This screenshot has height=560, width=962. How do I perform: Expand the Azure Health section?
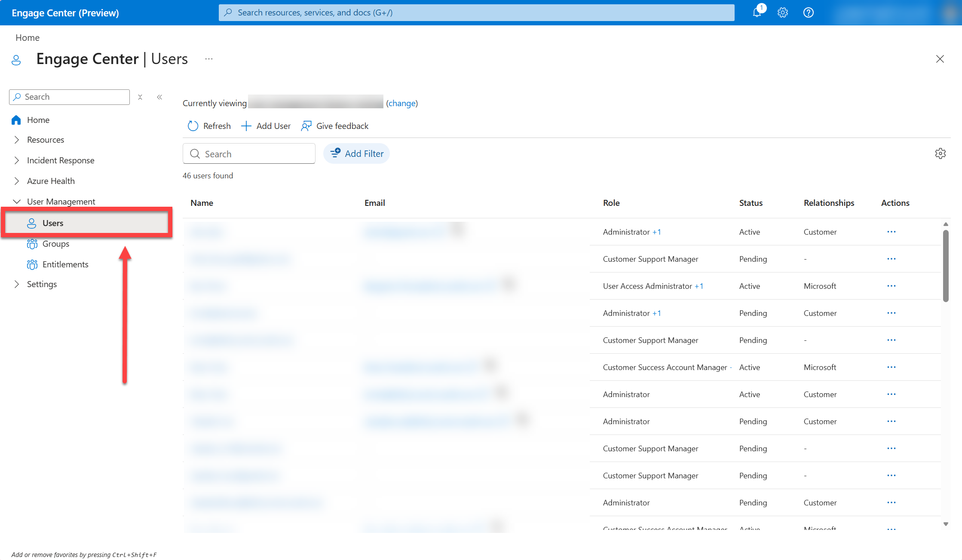pyautogui.click(x=16, y=181)
